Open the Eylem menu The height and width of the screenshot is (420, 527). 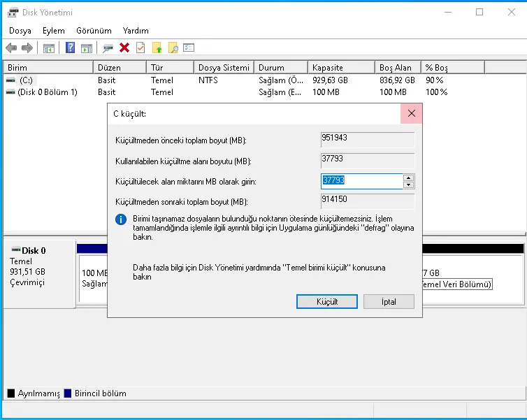(x=54, y=31)
